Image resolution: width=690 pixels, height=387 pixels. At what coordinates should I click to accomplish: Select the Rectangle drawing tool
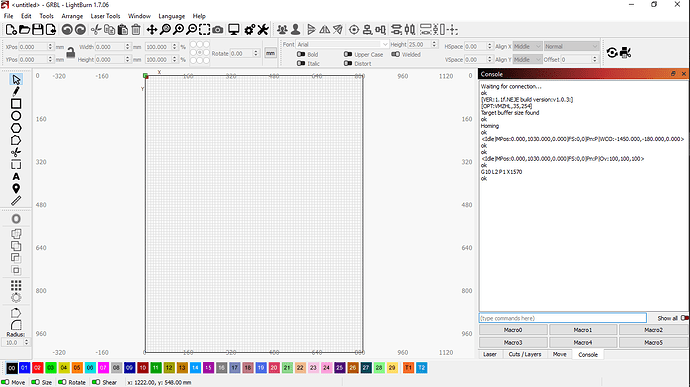pos(16,104)
